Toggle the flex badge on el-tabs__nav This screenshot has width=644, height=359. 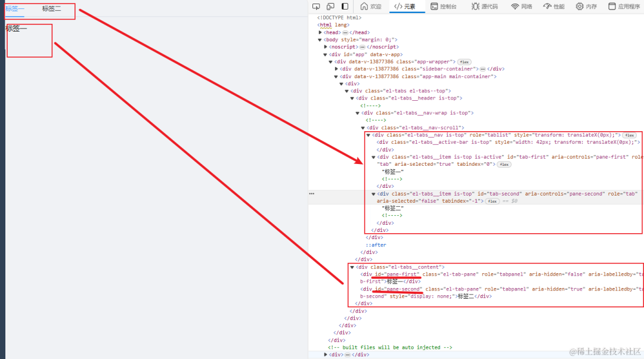pyautogui.click(x=629, y=135)
